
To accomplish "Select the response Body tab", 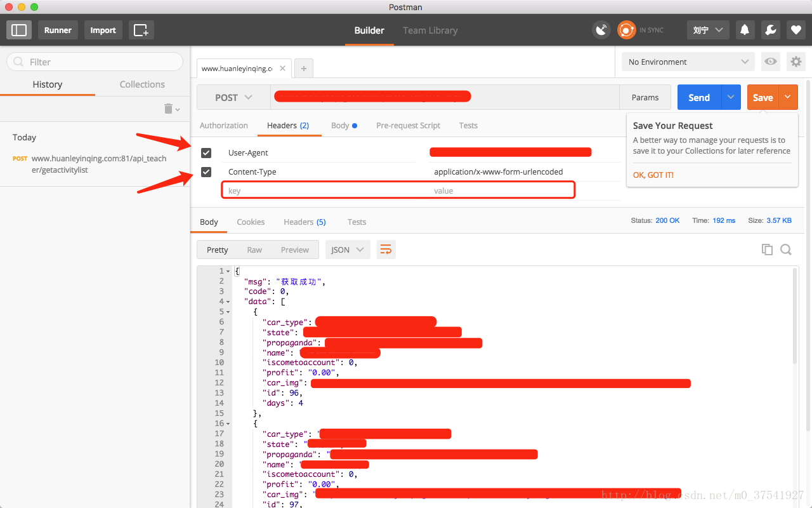I will point(209,222).
